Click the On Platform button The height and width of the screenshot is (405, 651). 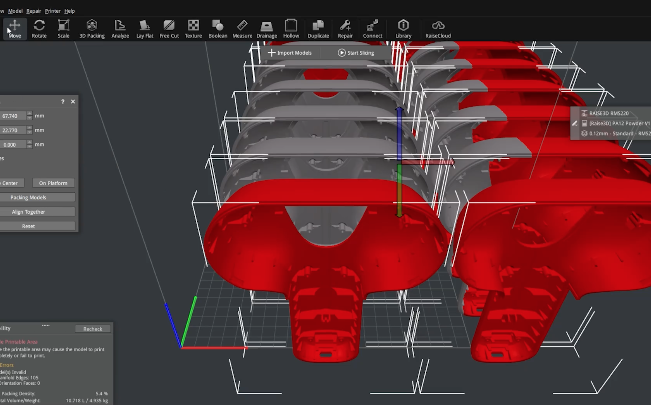[x=56, y=183]
